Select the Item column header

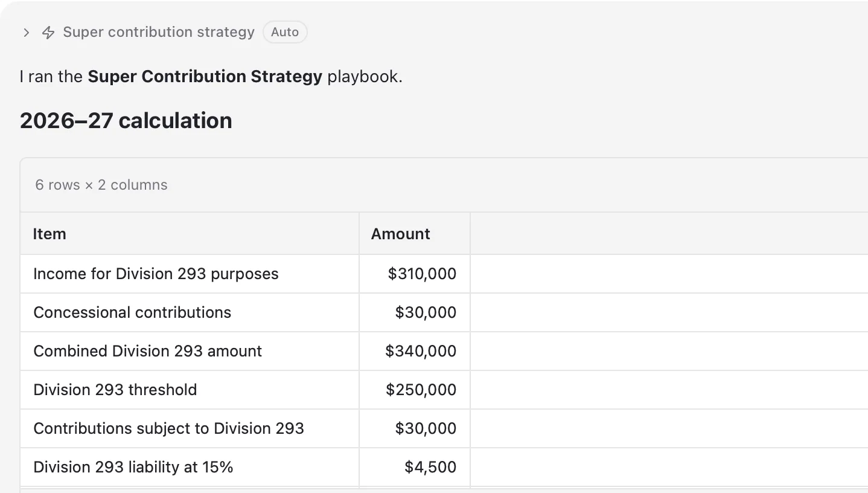coord(190,234)
